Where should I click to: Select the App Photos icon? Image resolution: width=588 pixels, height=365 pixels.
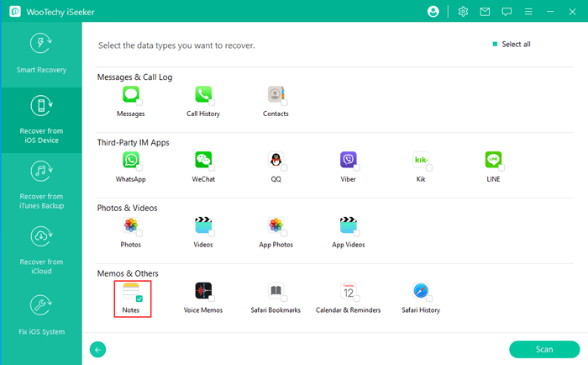pos(276,225)
